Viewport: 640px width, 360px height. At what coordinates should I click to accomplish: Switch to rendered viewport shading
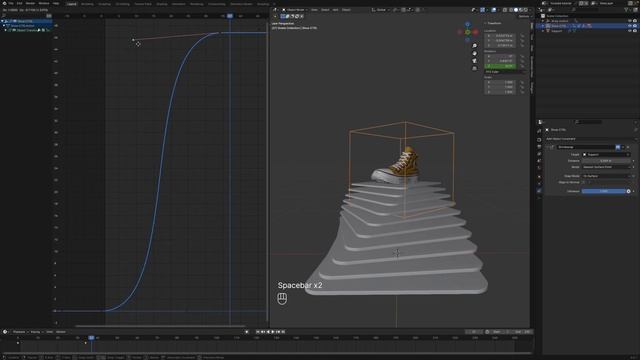click(526, 10)
